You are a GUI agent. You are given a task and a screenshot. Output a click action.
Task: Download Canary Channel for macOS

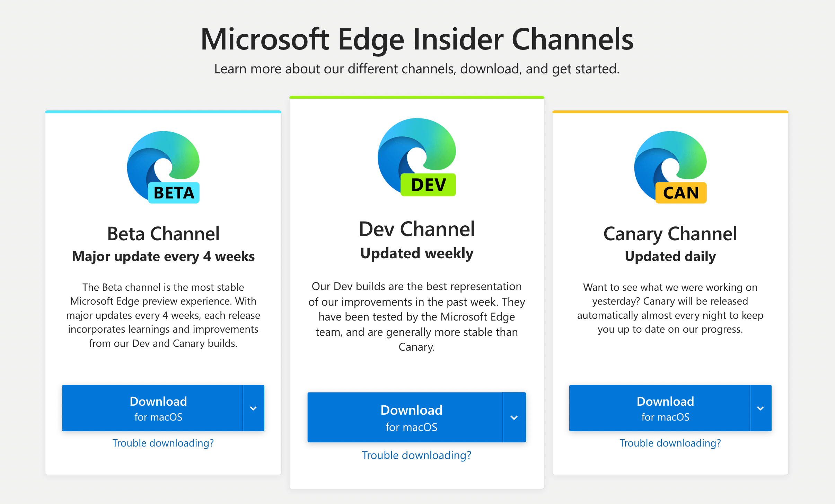tap(660, 408)
